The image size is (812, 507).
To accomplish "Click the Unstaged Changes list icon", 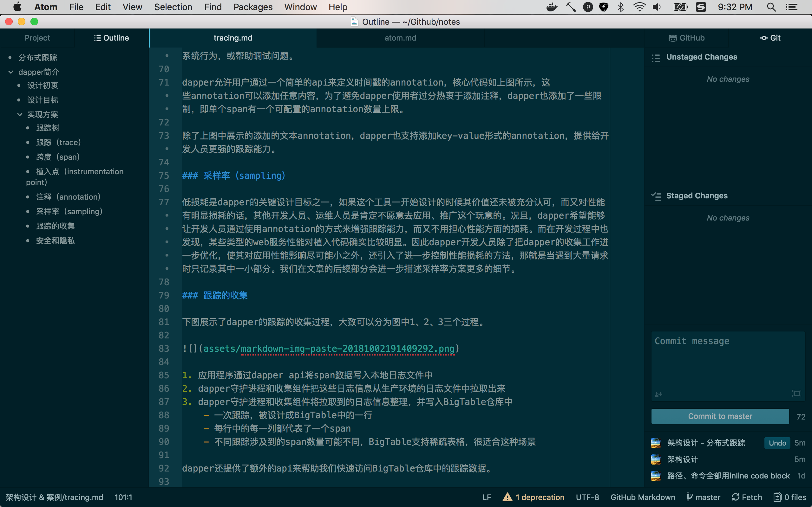I will point(656,58).
